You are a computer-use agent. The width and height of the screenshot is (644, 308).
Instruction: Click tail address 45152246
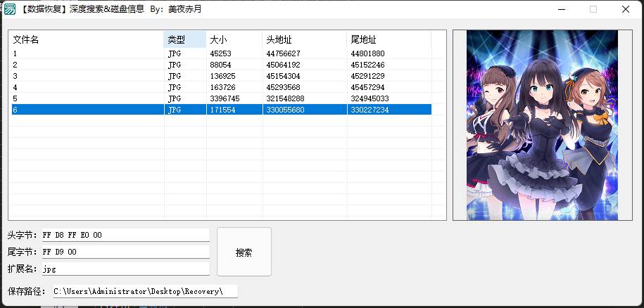pyautogui.click(x=367, y=65)
